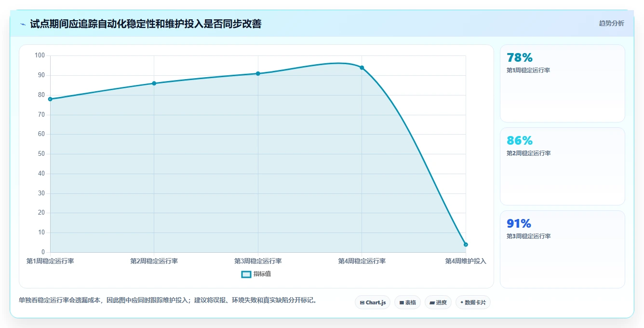Click the 第2周稳定运行率 data point on the line
Viewport: 644px width, 328px height.
(154, 83)
